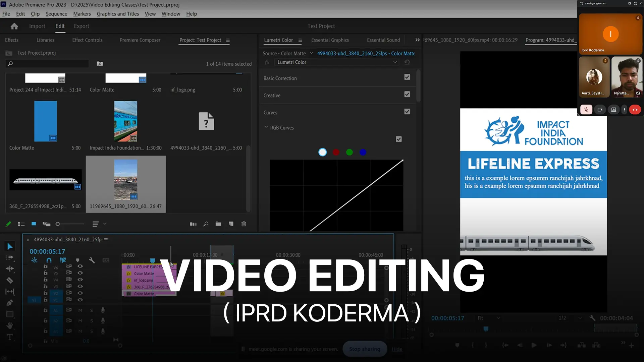644x362 pixels.
Task: Switch Project panel to Icon view
Action: [x=34, y=224]
